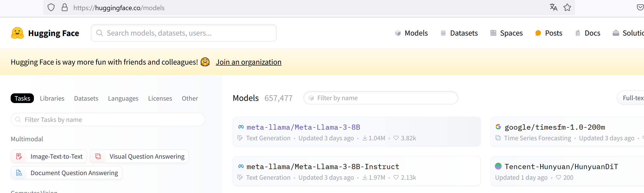Click the Meta logo beside Meta-Llama-3-8B
Screen dimensions: 644x193
[x=241, y=127]
